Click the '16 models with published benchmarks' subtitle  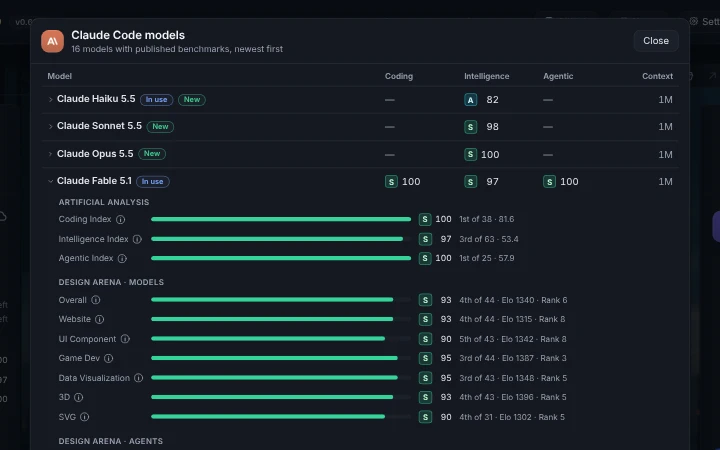tap(177, 49)
